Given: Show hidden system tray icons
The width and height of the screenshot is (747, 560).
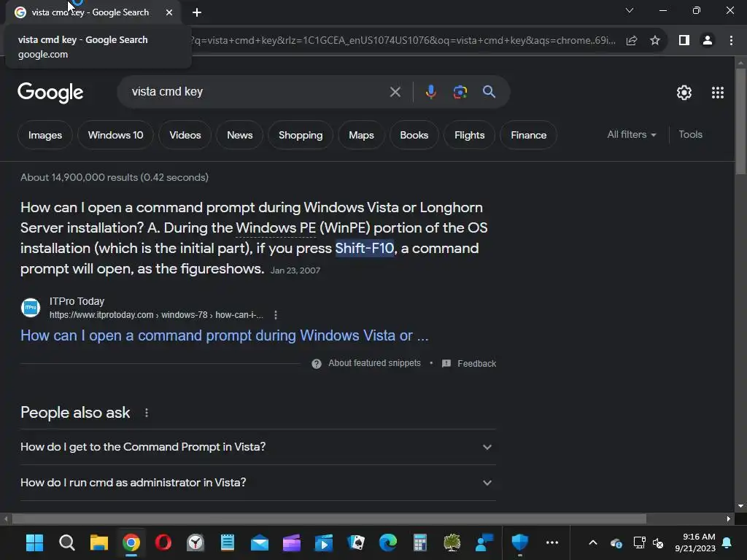Looking at the screenshot, I should (x=592, y=542).
